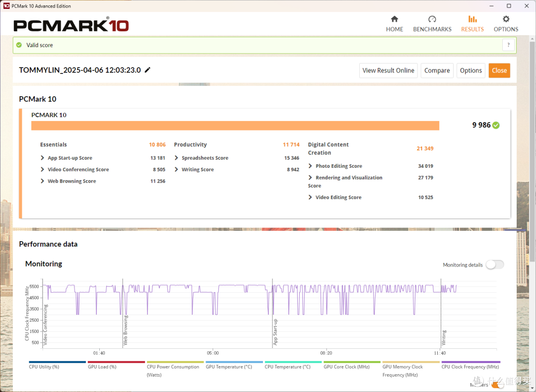
Task: Select the CPU Utility (%) legend
Action: (x=58, y=365)
